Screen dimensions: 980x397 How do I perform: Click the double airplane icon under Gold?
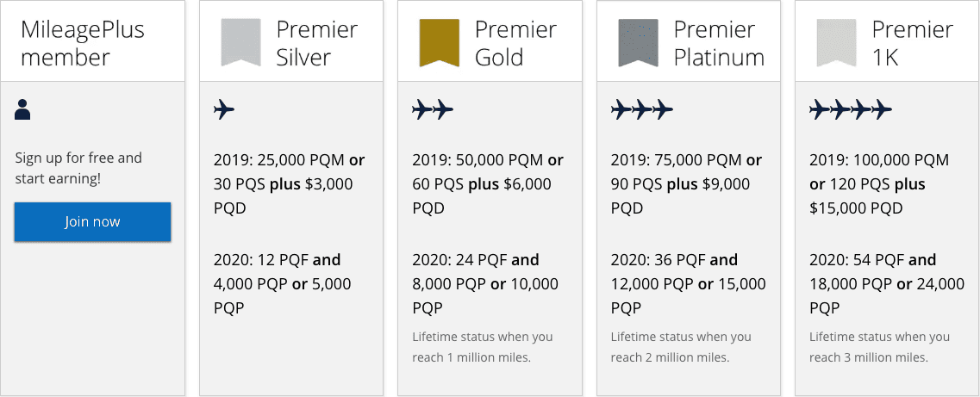point(433,109)
